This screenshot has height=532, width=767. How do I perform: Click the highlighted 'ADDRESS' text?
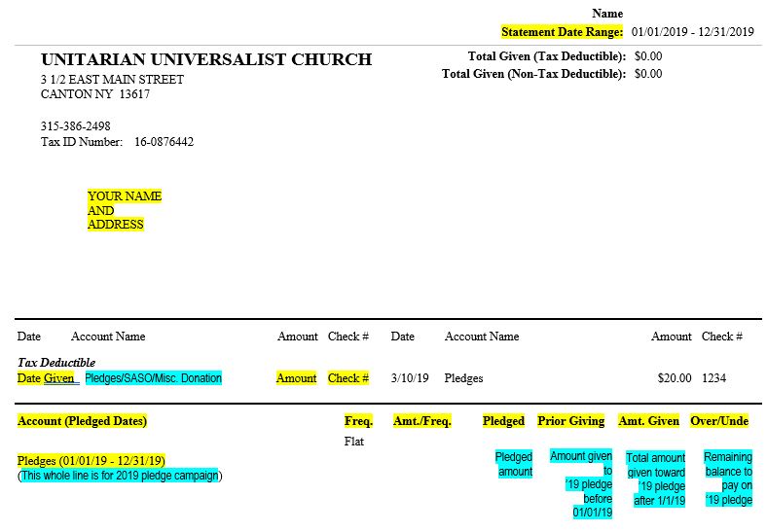(x=116, y=225)
